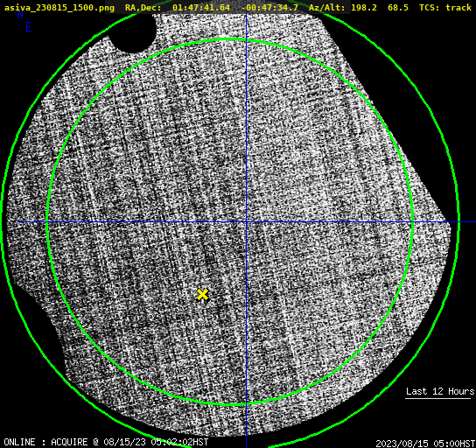Click the asiva_230815_1500.png filename label
This screenshot has height=448, width=476.
(59, 8)
